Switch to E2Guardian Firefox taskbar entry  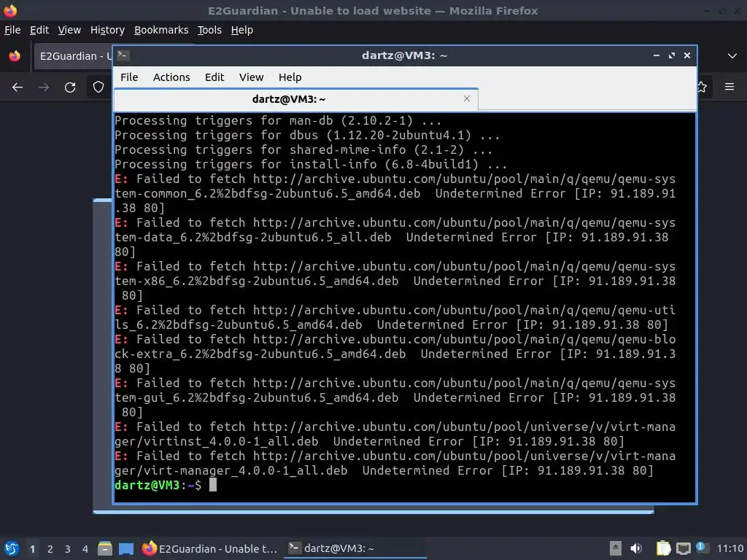pyautogui.click(x=209, y=548)
